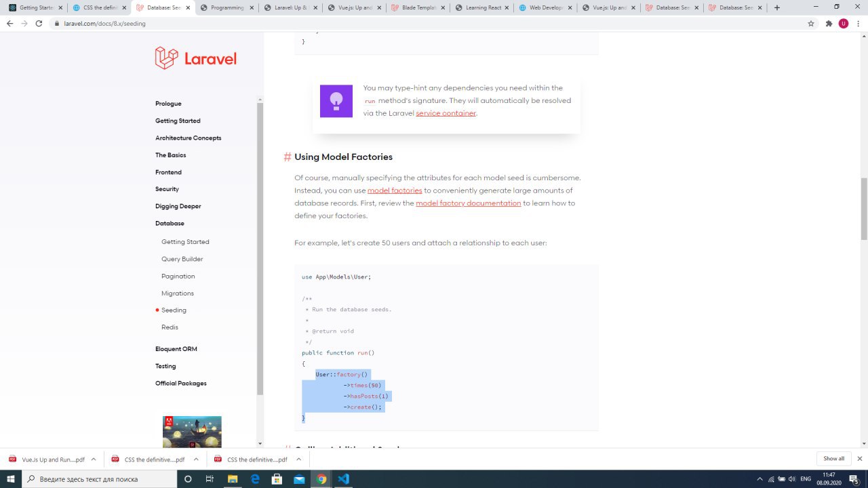Open the service container link

[x=446, y=113]
